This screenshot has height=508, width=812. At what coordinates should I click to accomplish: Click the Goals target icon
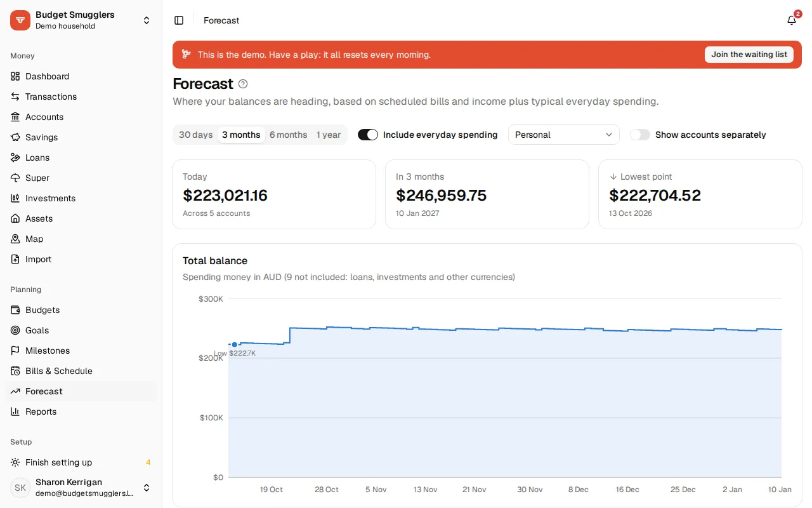tap(15, 330)
